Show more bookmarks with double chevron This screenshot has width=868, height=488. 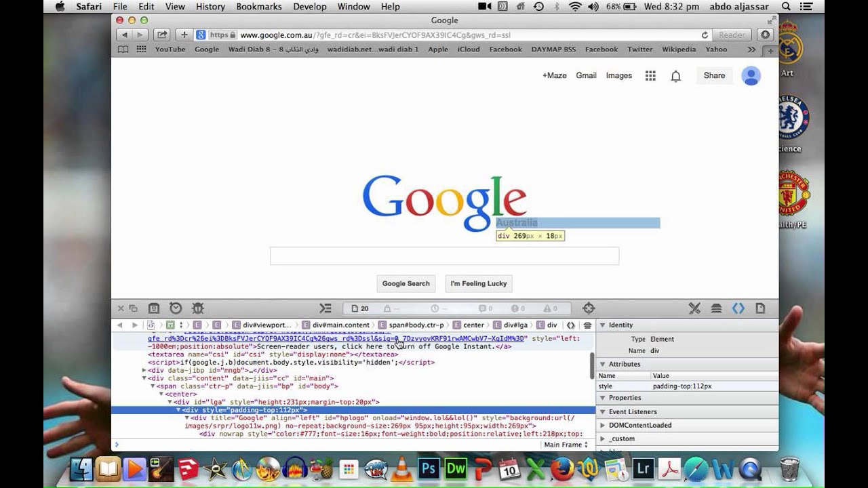click(x=751, y=49)
